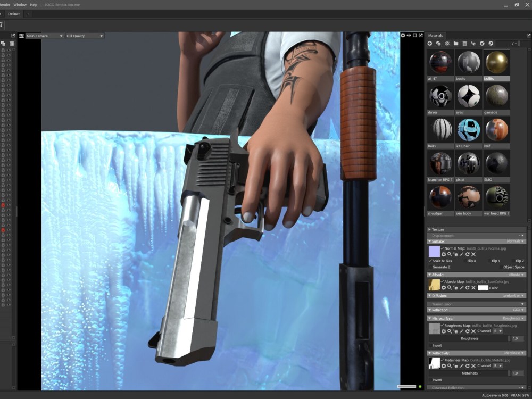Toggle Scale & Bias checkbox
Viewport: 532px width, 399px height.
pos(430,261)
